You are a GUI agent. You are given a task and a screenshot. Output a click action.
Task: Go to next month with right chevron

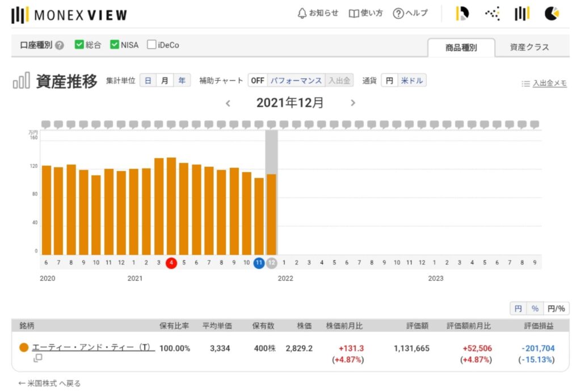tap(353, 103)
